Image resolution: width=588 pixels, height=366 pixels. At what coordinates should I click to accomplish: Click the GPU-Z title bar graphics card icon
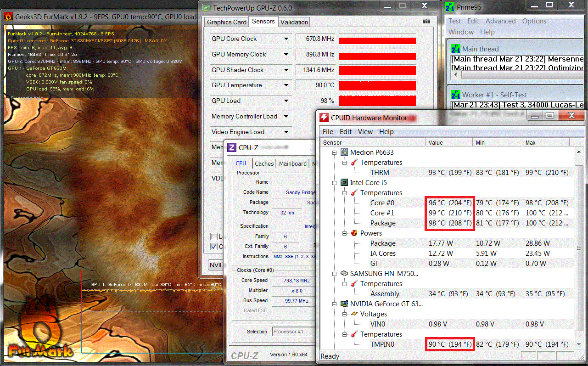point(207,7)
